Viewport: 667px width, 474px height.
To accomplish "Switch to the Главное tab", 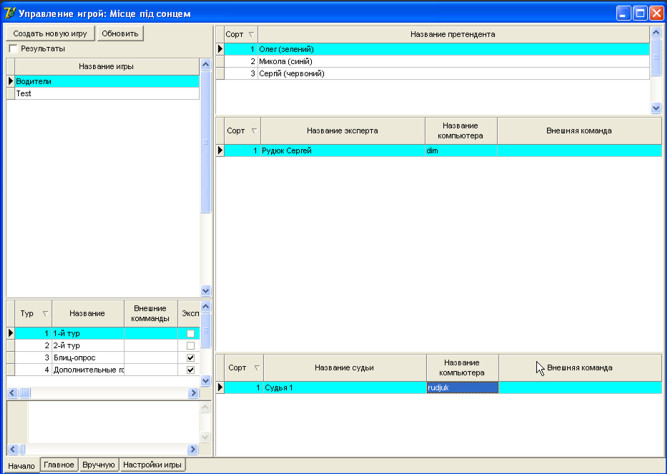I will pos(59,465).
